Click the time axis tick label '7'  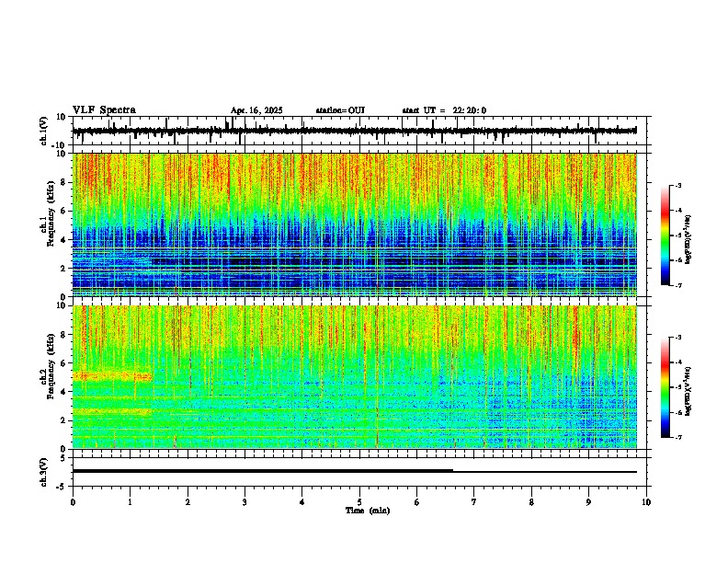click(x=474, y=502)
